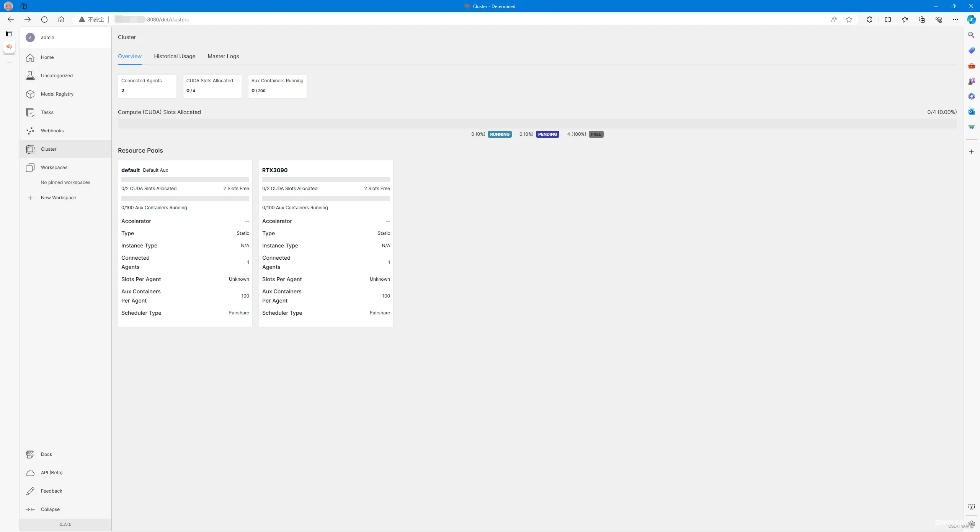
Task: Select the Master Logs tab
Action: coord(223,56)
